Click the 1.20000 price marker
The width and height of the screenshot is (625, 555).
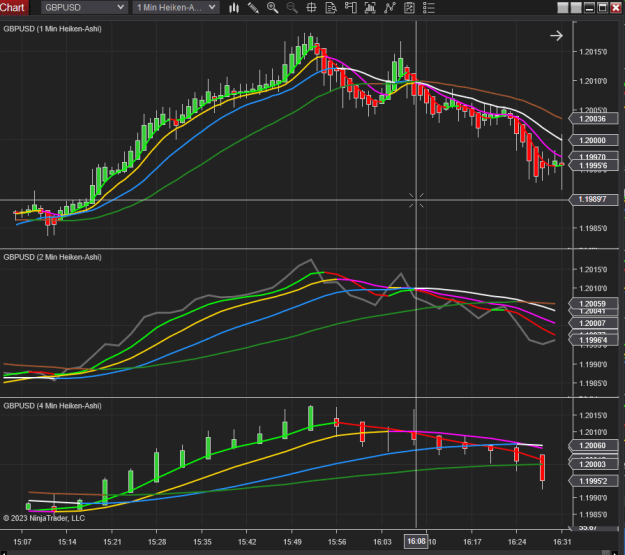point(594,140)
